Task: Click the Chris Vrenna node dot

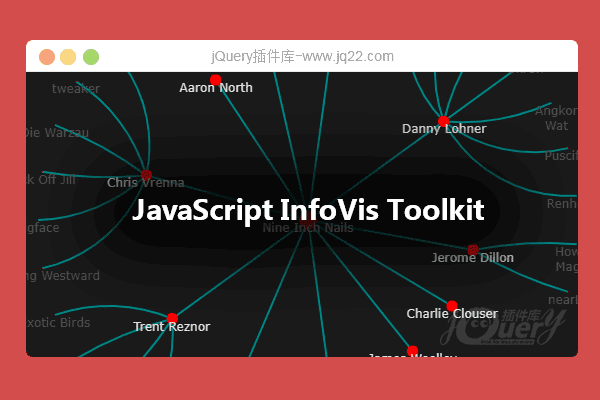Action: [146, 175]
